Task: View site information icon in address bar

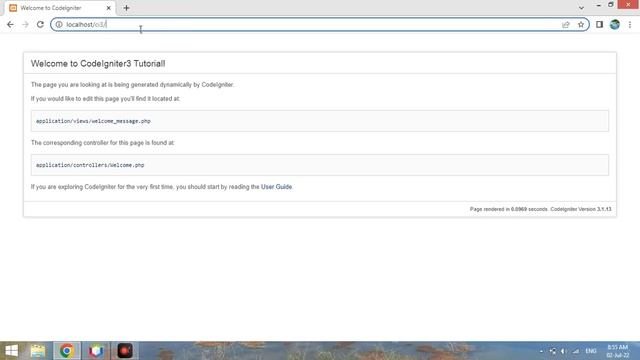Action: point(59,24)
